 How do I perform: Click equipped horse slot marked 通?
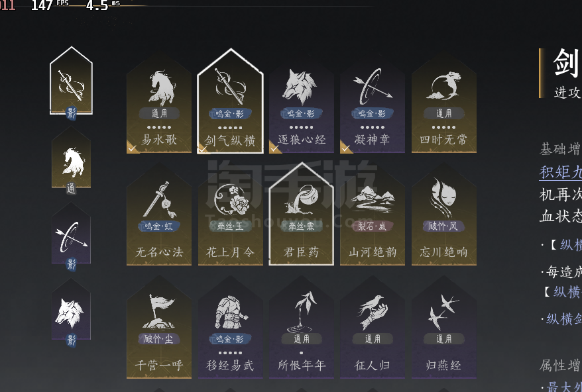tap(72, 160)
